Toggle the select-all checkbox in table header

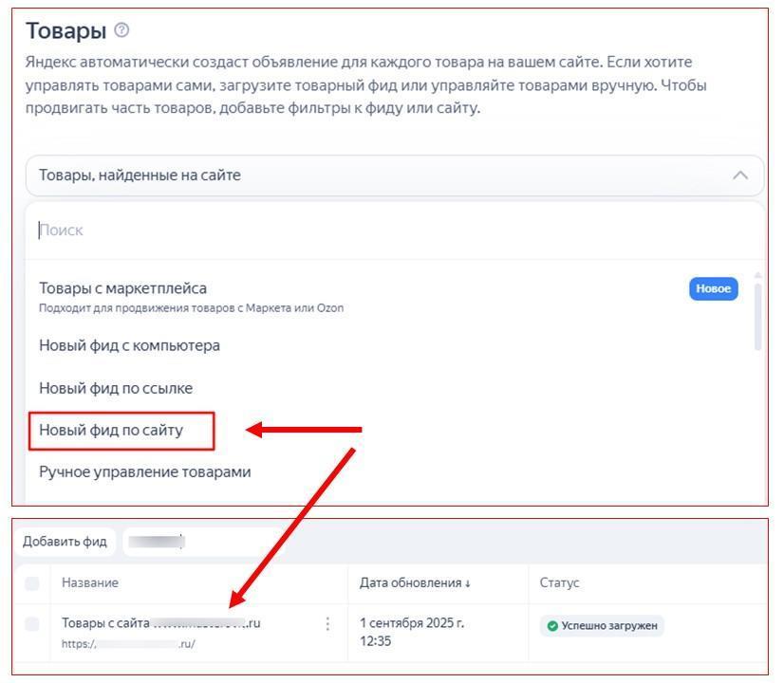32,583
